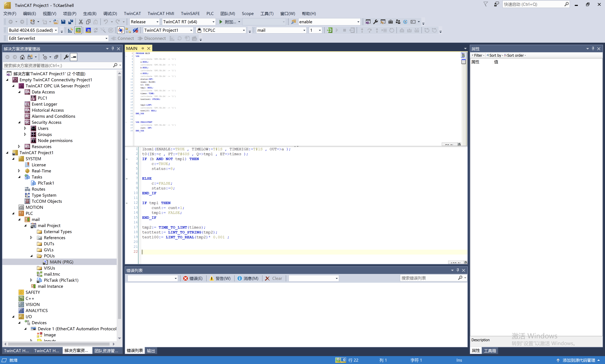Screen dimensions: 605x364
Task: Click the Save All toolbar icon
Action: tap(71, 22)
